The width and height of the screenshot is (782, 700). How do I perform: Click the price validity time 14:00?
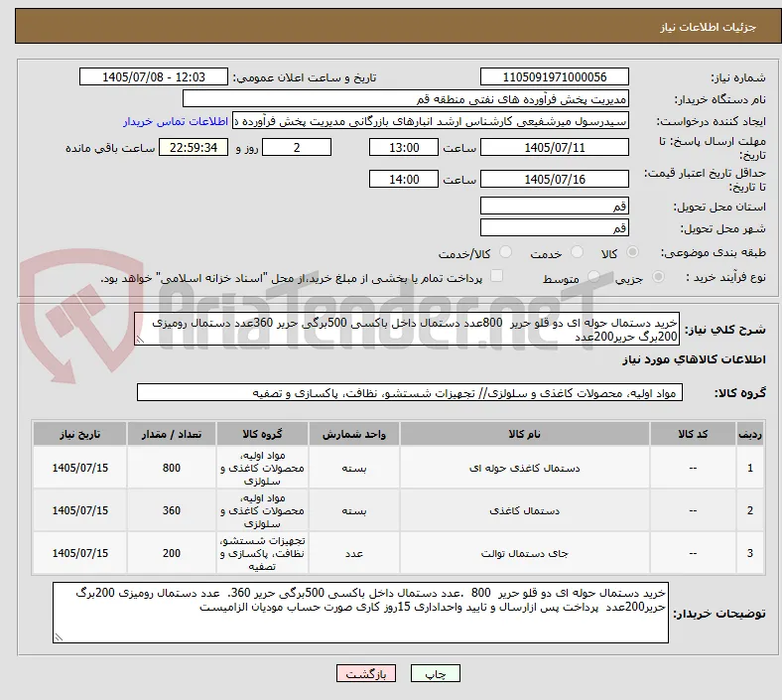tap(404, 179)
